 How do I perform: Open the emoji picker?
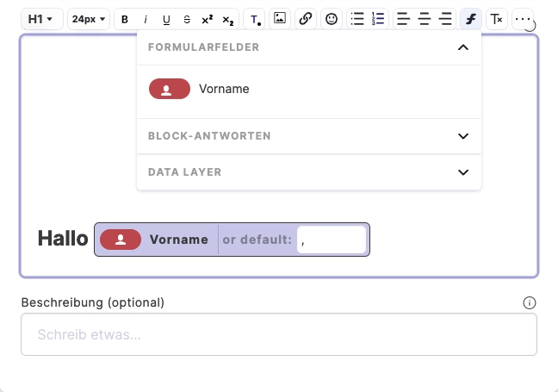click(332, 19)
